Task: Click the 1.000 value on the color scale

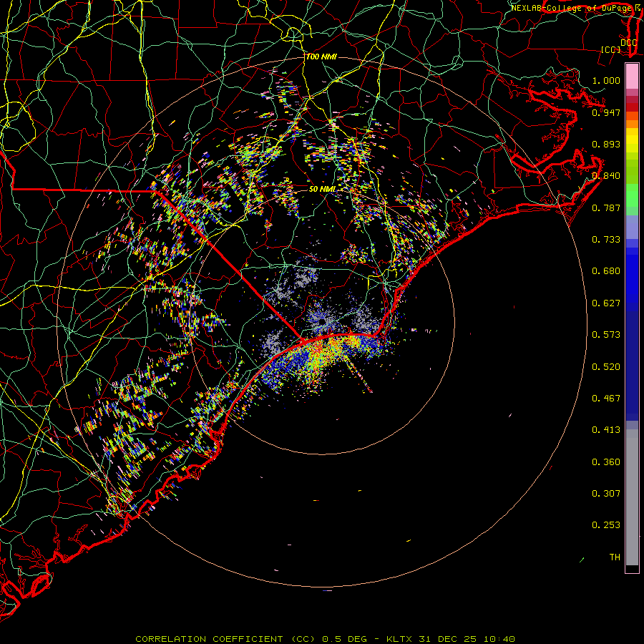Action: pos(606,80)
